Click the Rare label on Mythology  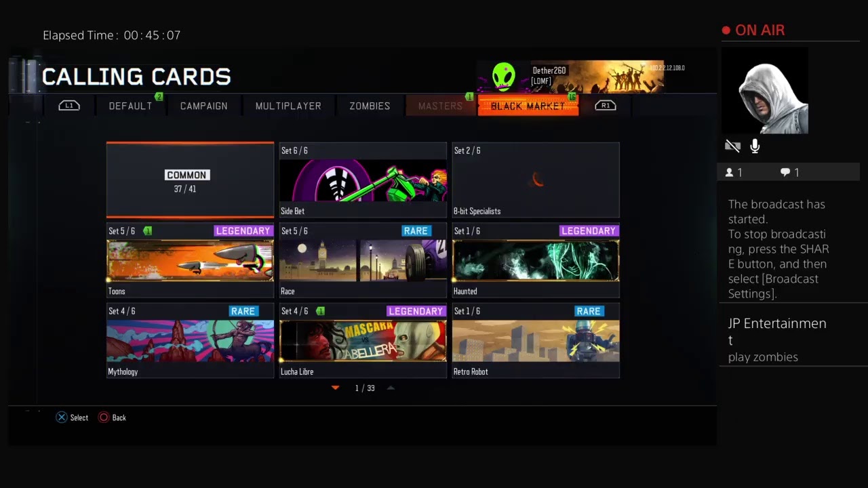[243, 311]
